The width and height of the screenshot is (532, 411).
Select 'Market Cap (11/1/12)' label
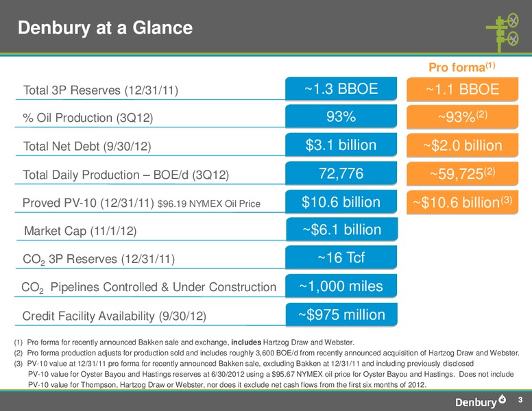[80, 232]
